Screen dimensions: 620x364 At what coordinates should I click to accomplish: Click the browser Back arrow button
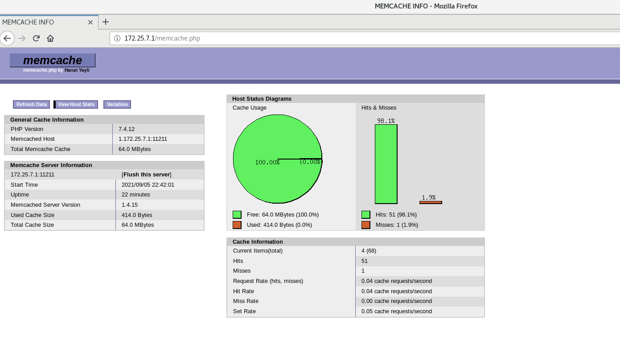click(x=7, y=38)
